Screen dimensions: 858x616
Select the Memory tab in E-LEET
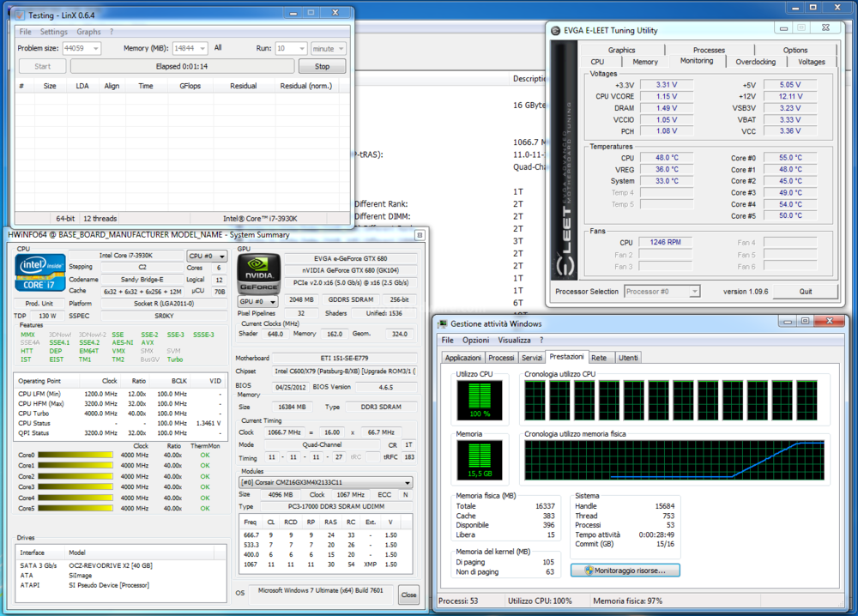click(645, 62)
